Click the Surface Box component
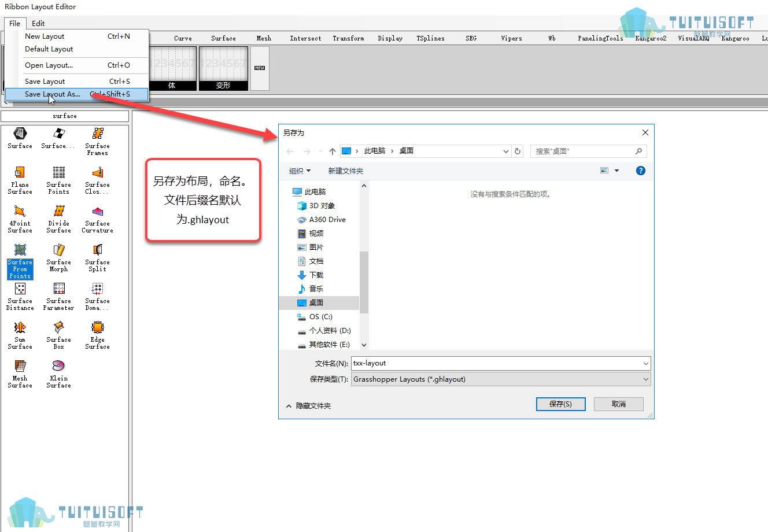768x532 pixels. pos(58,335)
